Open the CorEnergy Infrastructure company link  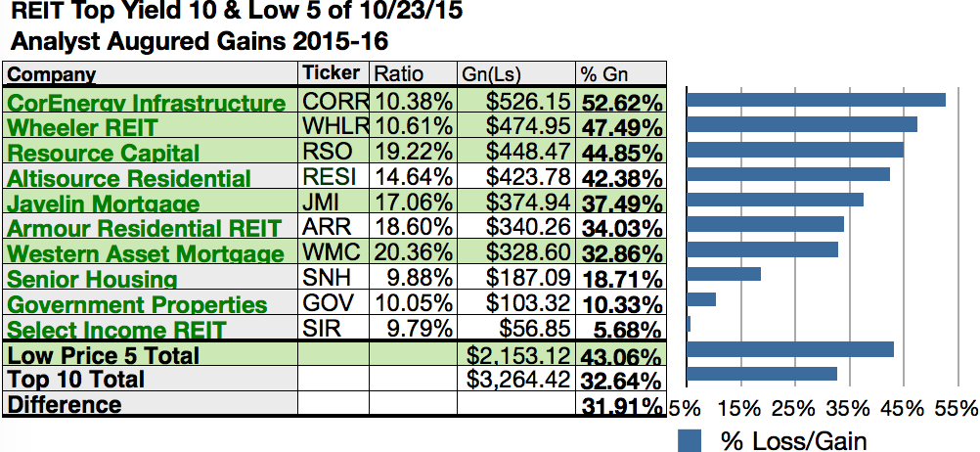coord(147,103)
